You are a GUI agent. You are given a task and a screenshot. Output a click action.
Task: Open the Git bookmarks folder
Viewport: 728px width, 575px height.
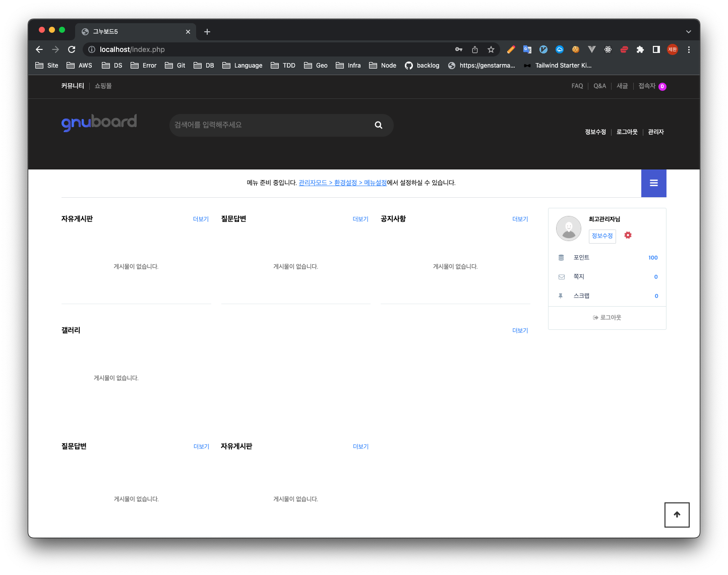pos(175,66)
